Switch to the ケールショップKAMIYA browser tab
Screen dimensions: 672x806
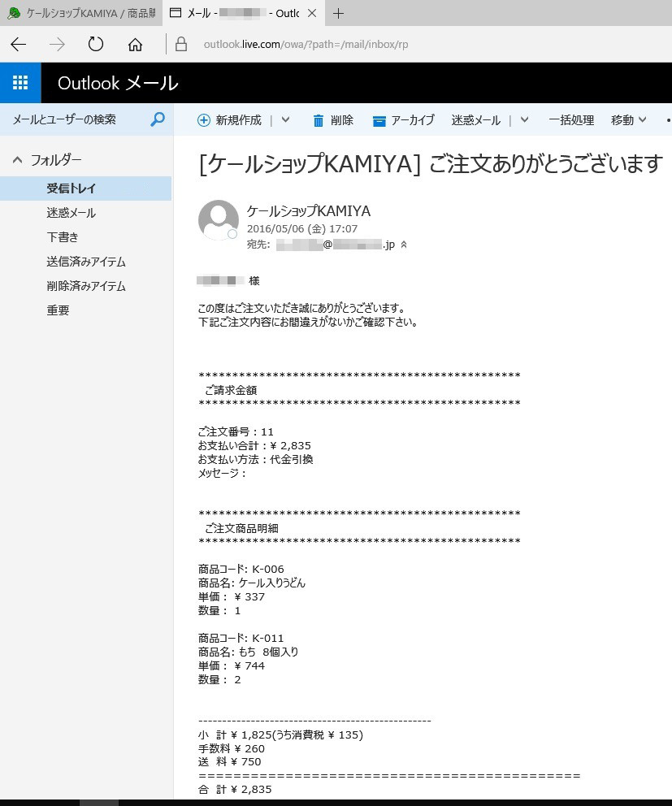(x=80, y=13)
